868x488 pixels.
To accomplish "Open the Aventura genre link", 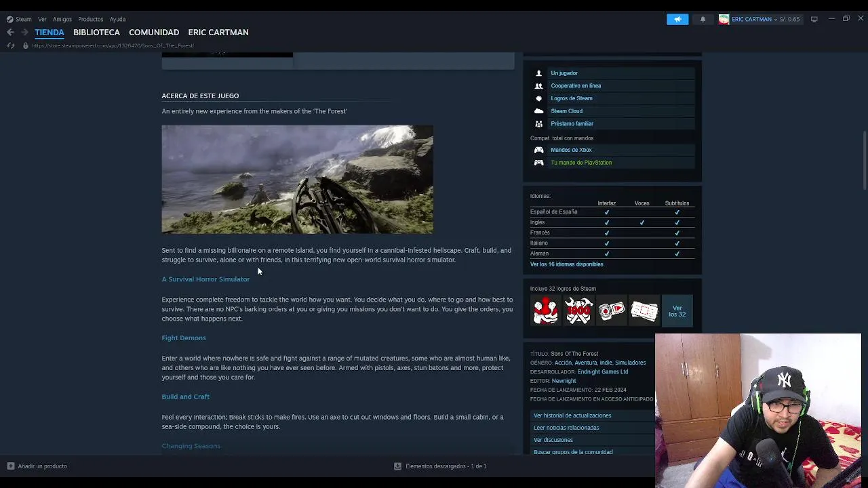I will coord(585,363).
